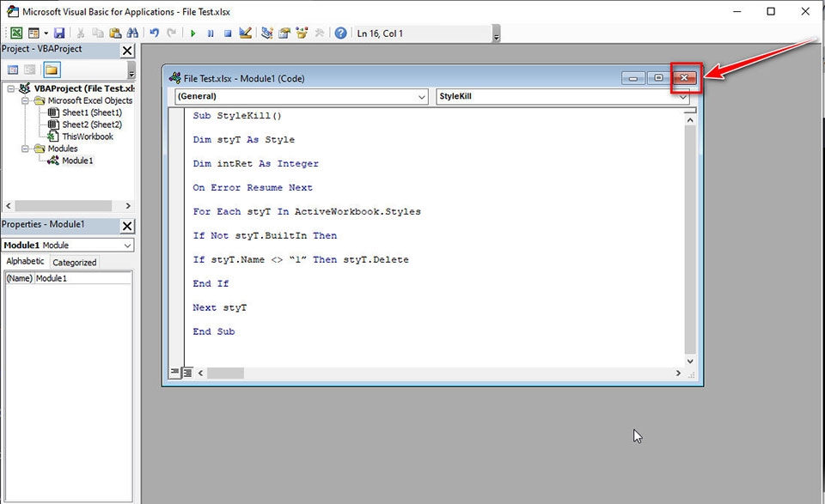The width and height of the screenshot is (825, 504).
Task: Select Module1 in the project tree
Action: 77,161
